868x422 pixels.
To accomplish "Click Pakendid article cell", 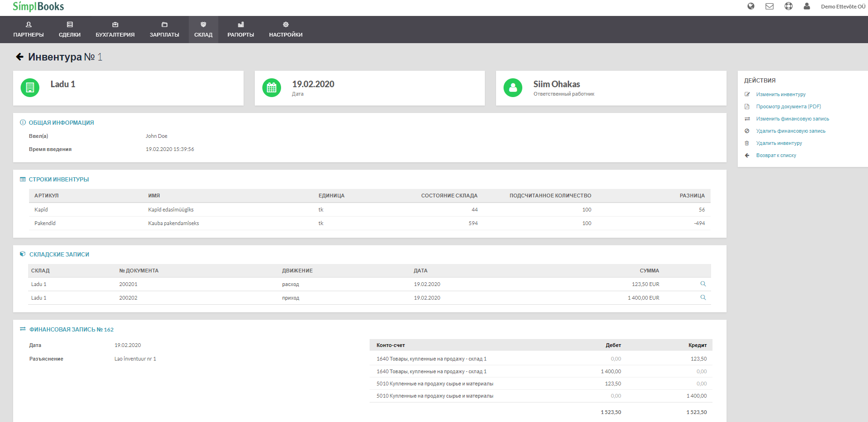I will (x=45, y=223).
